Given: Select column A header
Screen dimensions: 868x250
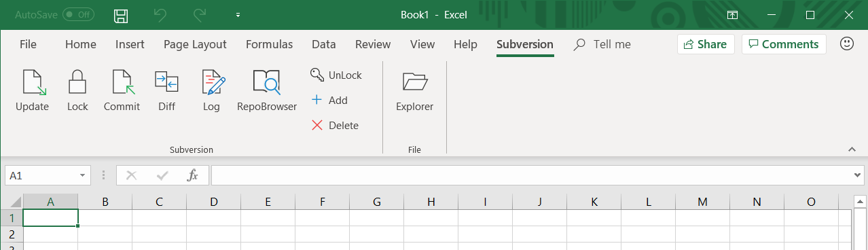Looking at the screenshot, I should tap(50, 202).
